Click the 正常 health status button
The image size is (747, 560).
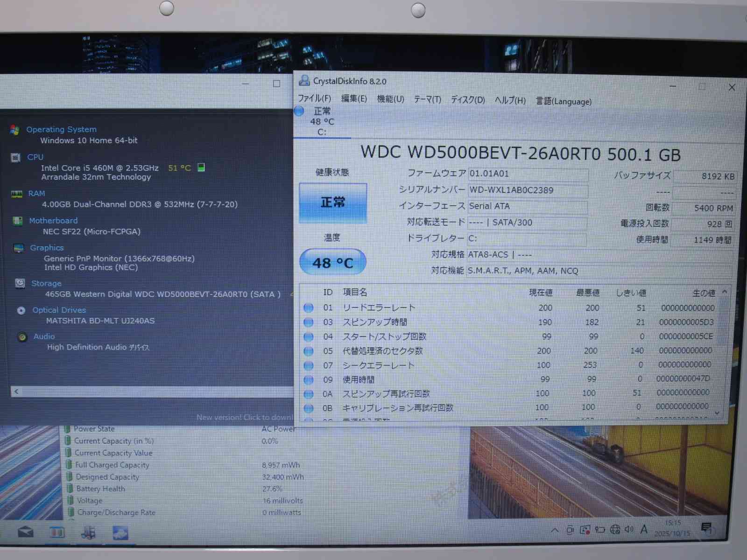click(x=332, y=203)
